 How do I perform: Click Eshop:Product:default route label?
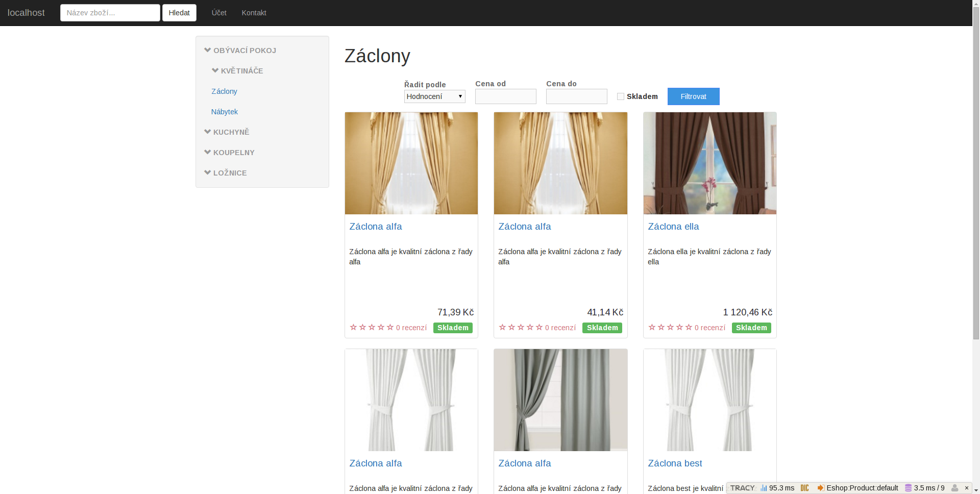pyautogui.click(x=862, y=488)
